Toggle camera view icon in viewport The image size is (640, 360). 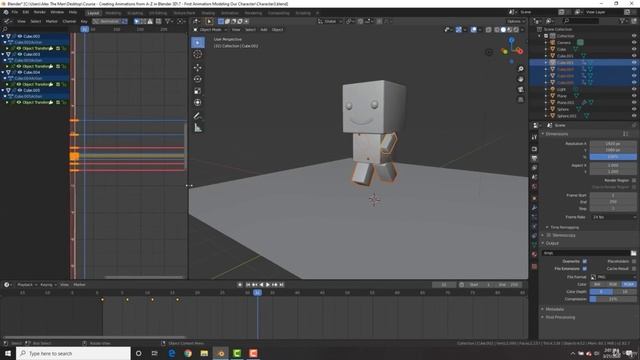pos(520,89)
